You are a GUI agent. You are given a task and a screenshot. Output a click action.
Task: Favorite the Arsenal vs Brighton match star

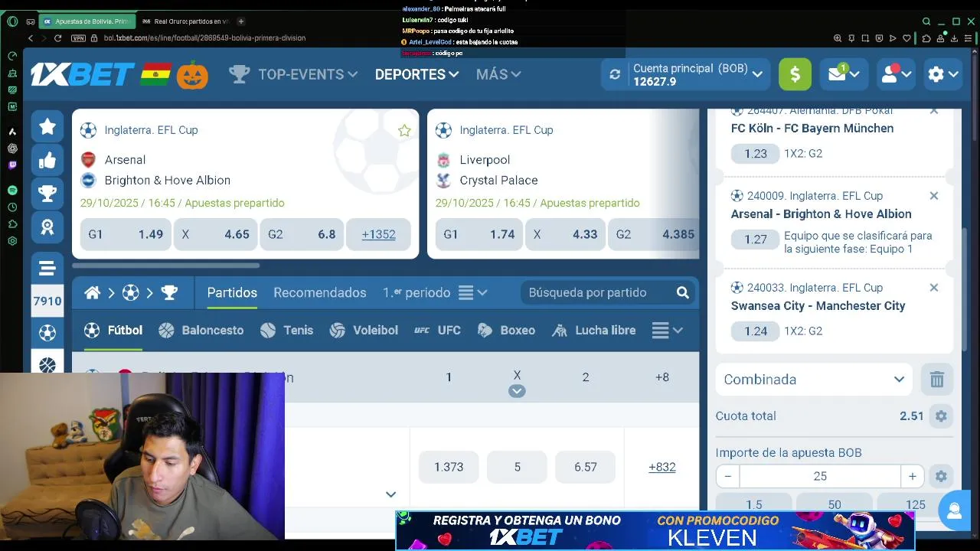(x=404, y=131)
